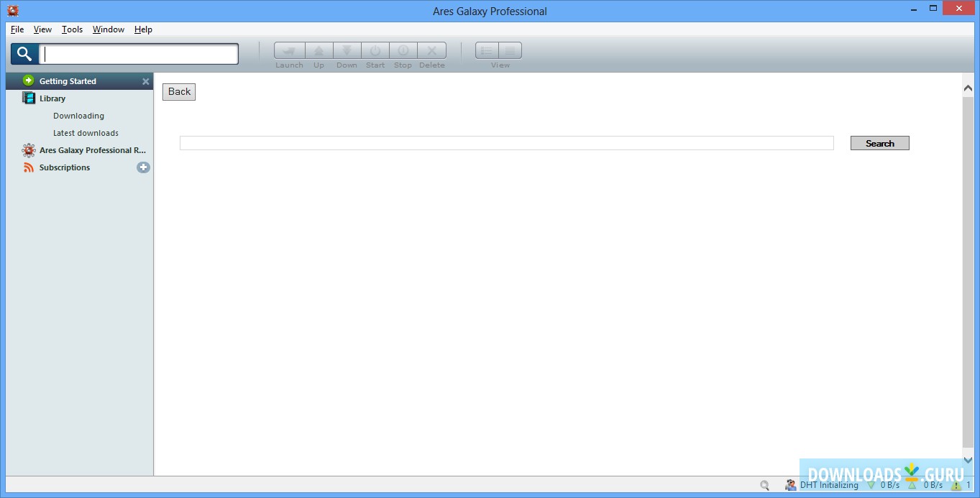Open the File menu
The image size is (980, 498).
pos(17,29)
